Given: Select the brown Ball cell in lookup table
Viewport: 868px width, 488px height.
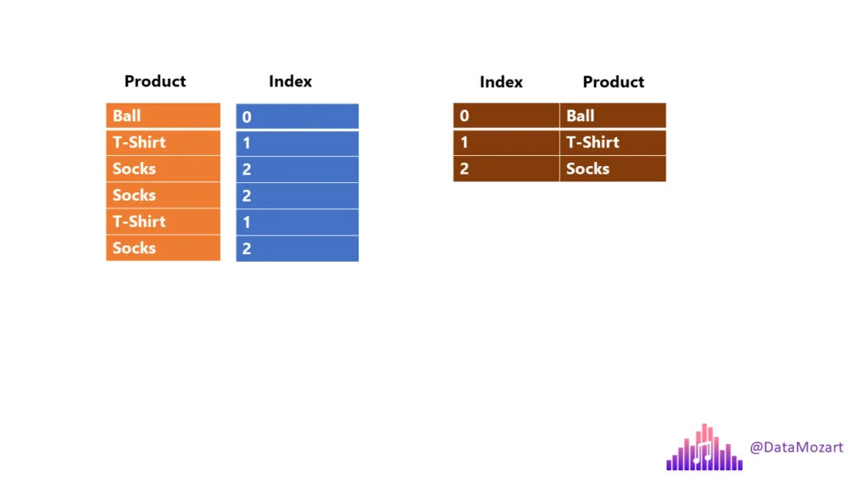Looking at the screenshot, I should pos(613,116).
